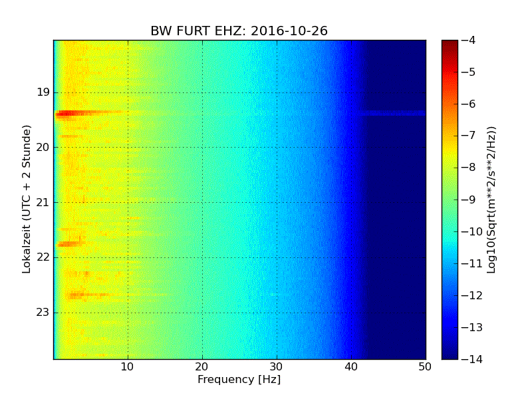The height and width of the screenshot is (399, 532).
Task: Click the colorbar tick label '−4'
Action: [468, 41]
